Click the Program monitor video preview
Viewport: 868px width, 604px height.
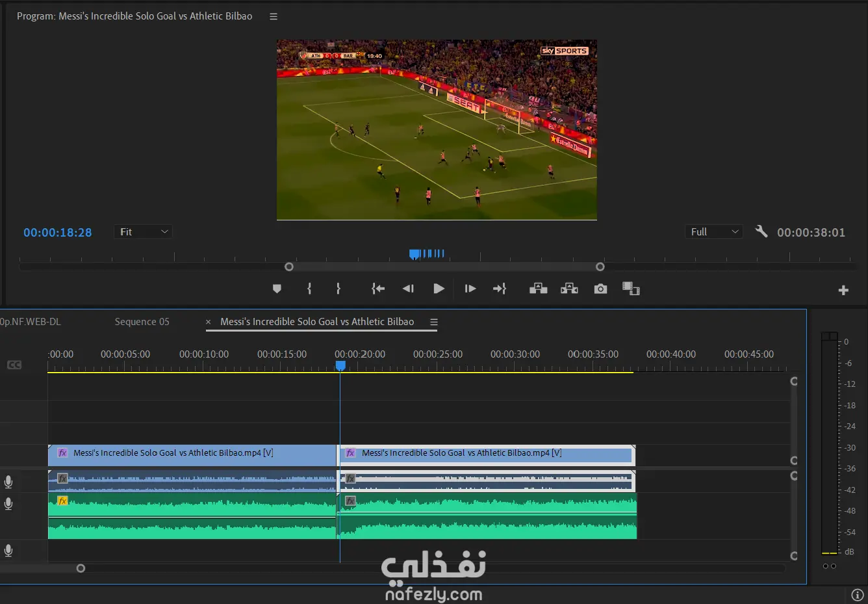pos(437,130)
